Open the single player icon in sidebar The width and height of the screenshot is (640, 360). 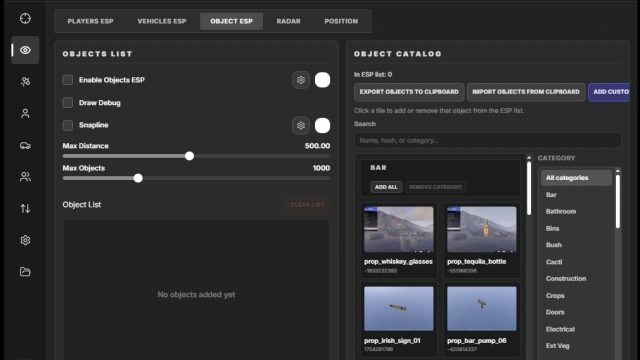[25, 113]
